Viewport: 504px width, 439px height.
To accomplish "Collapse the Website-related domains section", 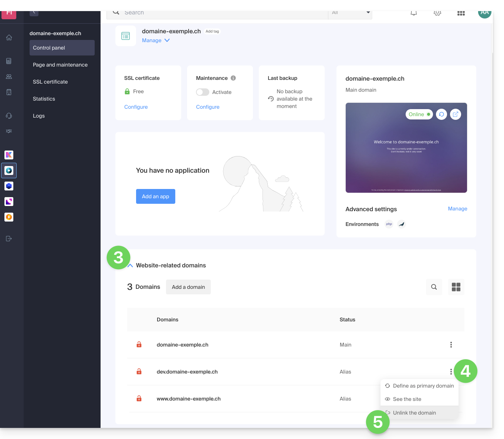I will (130, 266).
